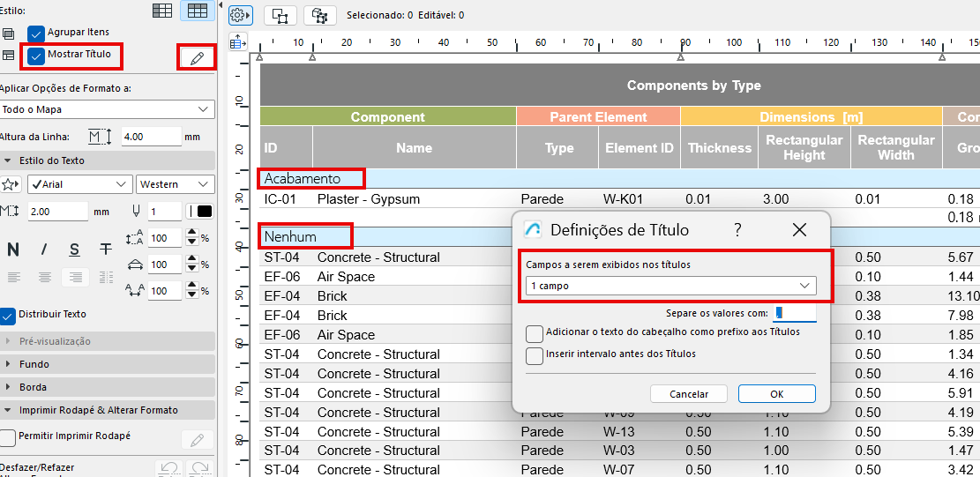Image resolution: width=980 pixels, height=477 pixels.
Task: Open the Arial font dropdown
Action: click(79, 184)
